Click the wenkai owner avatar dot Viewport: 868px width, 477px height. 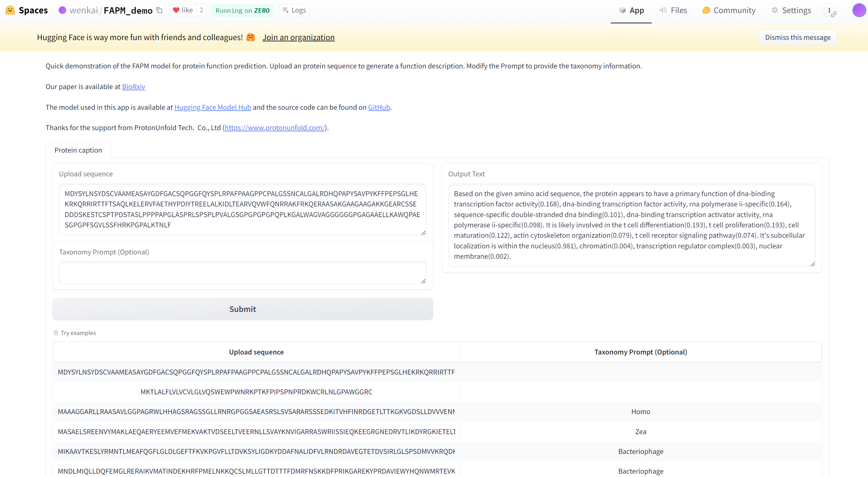coord(62,10)
